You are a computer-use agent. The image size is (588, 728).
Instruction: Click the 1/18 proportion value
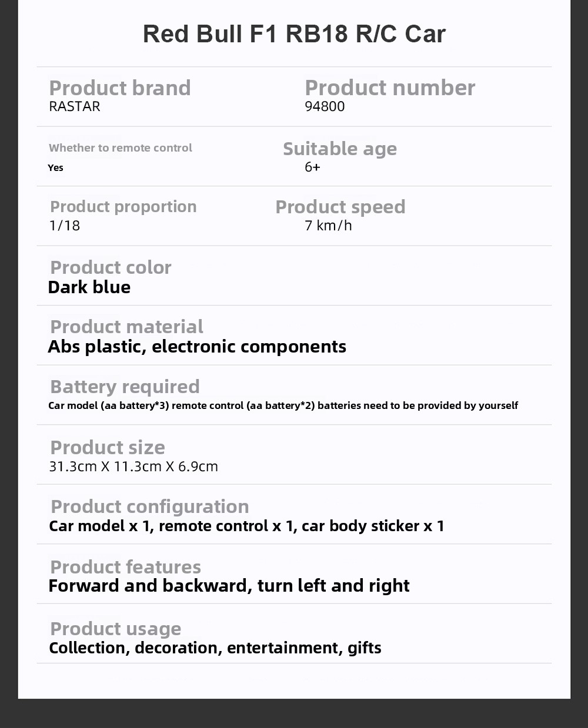(65, 226)
